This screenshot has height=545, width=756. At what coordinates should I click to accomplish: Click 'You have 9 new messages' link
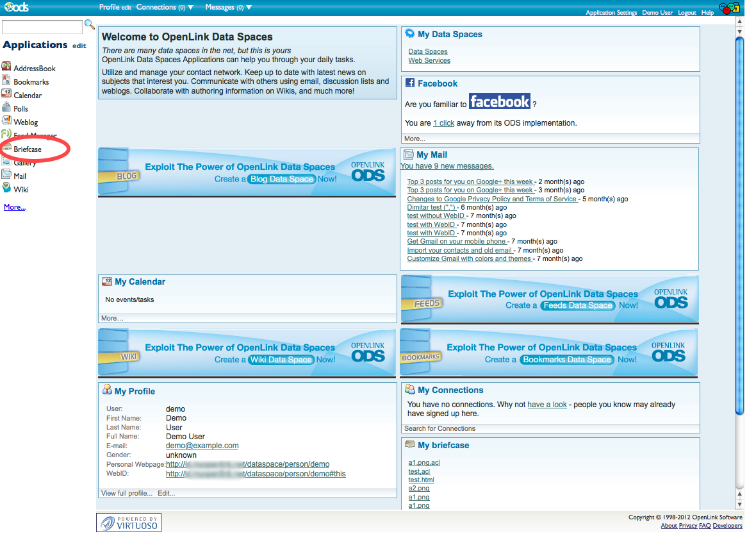pos(447,166)
